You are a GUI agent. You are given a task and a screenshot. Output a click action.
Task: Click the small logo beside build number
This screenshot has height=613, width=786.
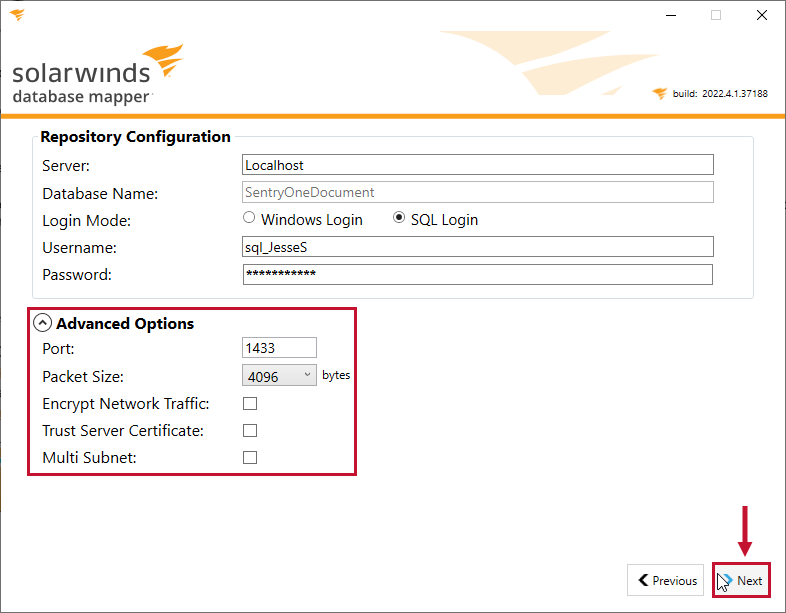click(660, 93)
